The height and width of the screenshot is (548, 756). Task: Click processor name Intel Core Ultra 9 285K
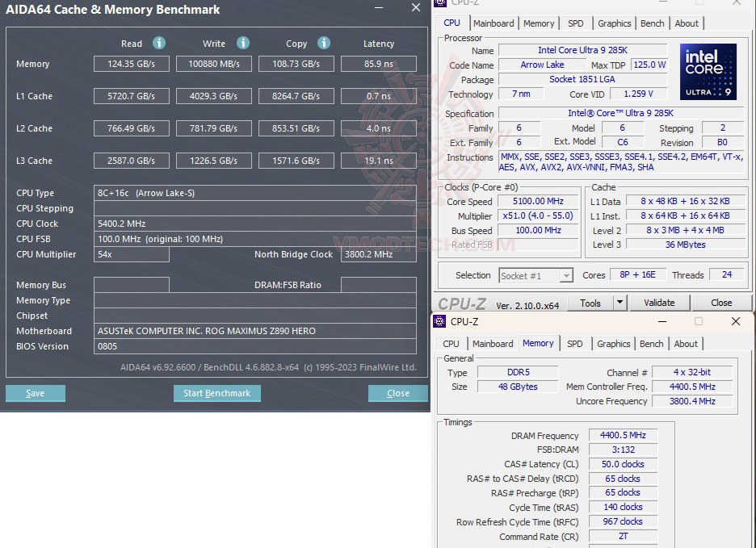[583, 50]
